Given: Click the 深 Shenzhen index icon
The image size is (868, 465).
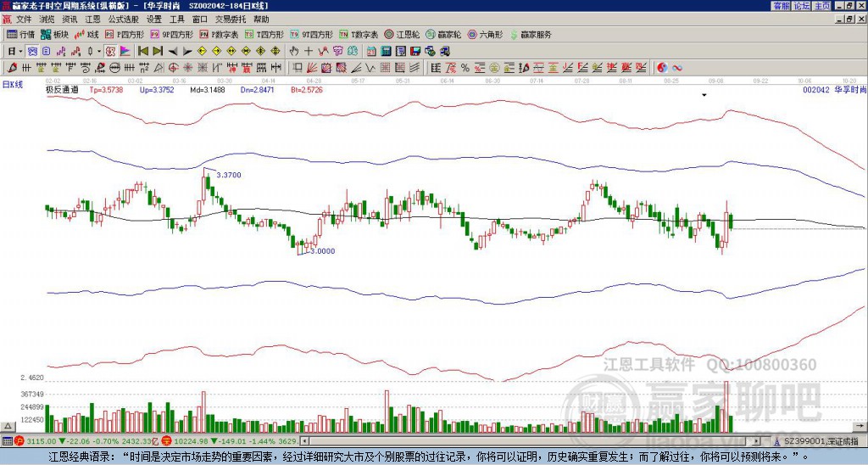Looking at the screenshot, I should click(x=166, y=441).
